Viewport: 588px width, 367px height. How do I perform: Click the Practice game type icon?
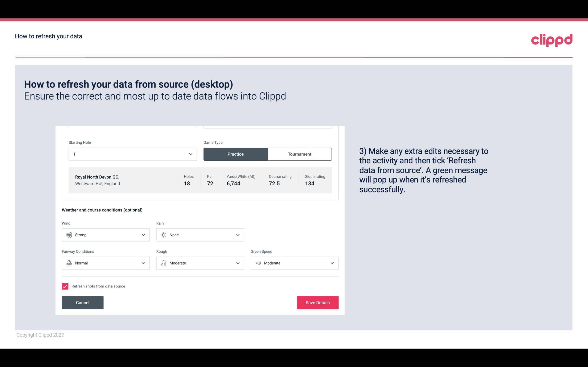point(235,154)
